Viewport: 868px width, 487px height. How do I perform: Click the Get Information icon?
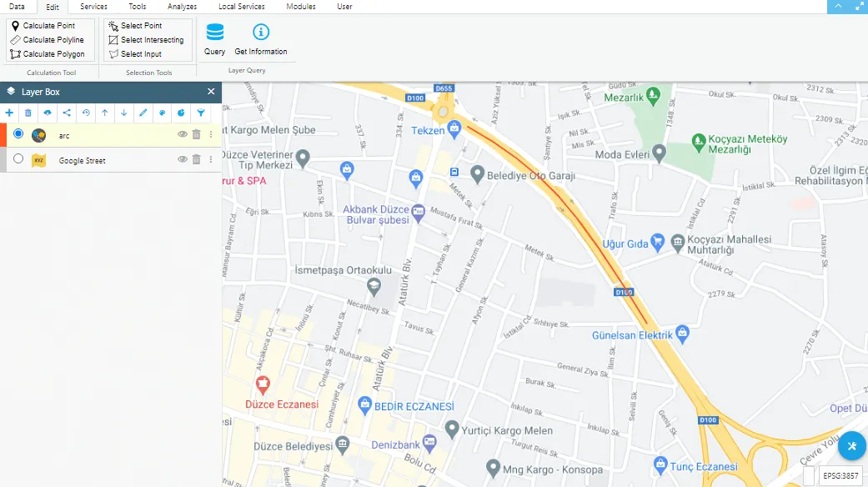click(x=261, y=32)
